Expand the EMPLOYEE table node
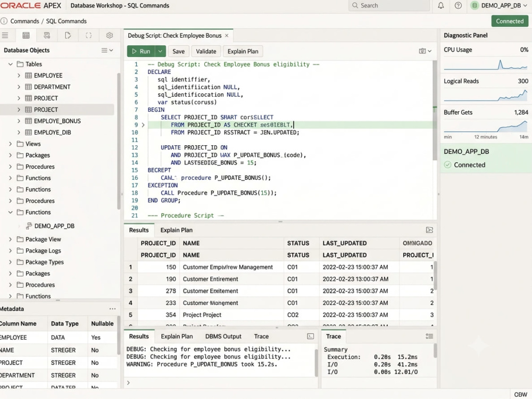Screen dimensions: 532x399 point(19,76)
